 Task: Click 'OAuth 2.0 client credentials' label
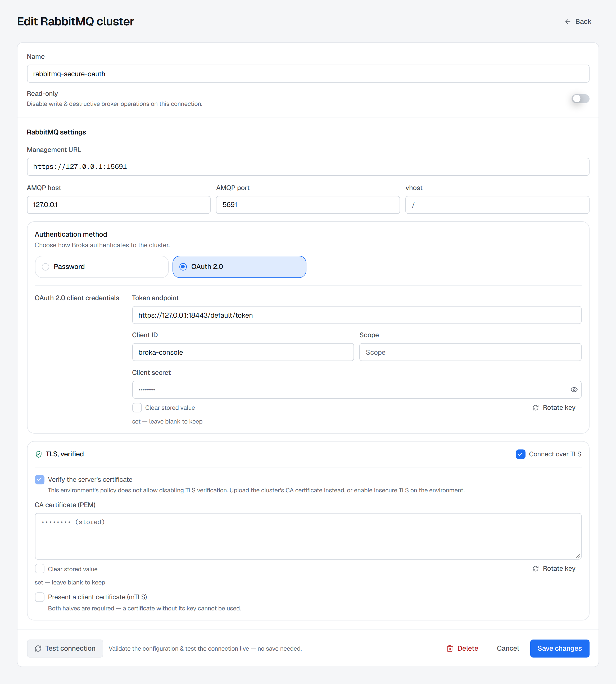pyautogui.click(x=77, y=298)
